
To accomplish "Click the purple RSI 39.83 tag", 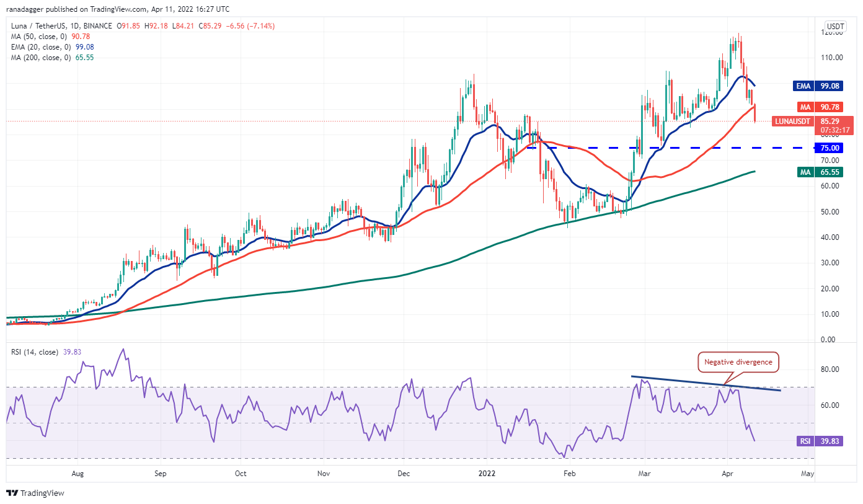I will 818,441.
